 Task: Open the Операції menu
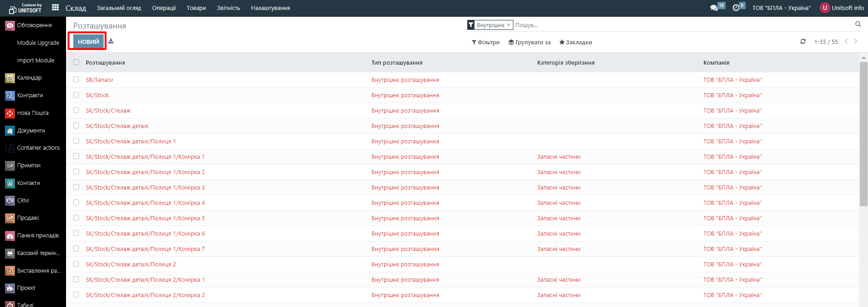coord(164,8)
